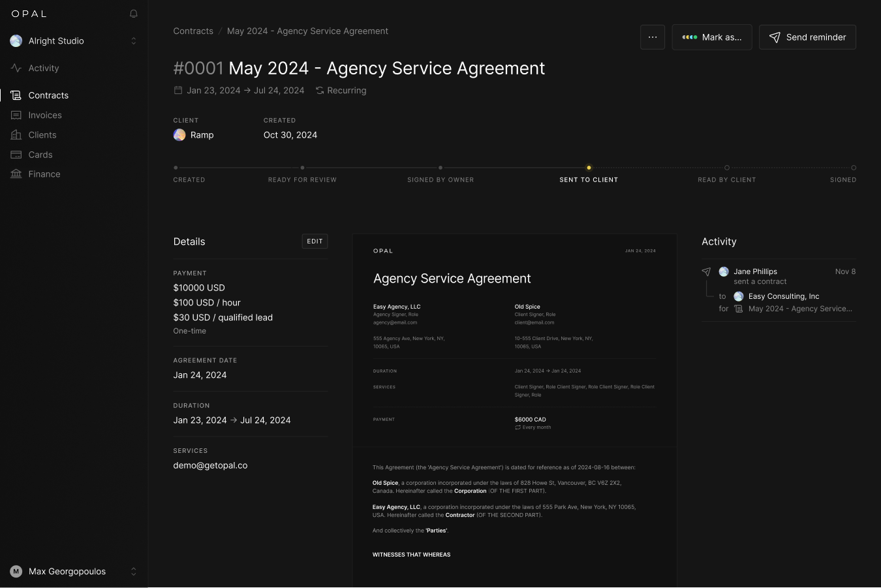Click the colored status dots icon
Screen dimensions: 881x588
(690, 37)
